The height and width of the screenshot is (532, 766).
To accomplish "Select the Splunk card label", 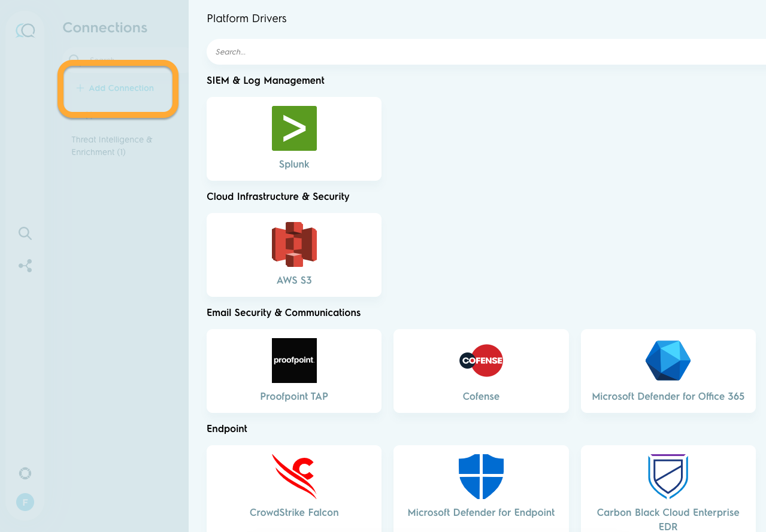I will [294, 164].
